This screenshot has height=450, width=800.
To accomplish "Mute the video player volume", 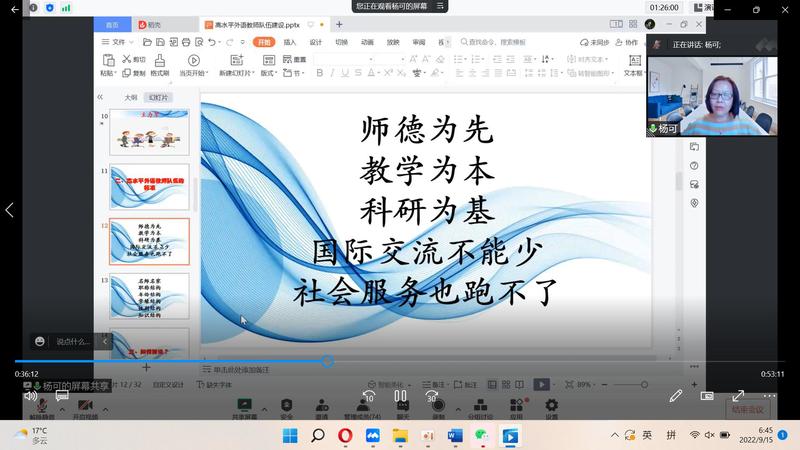I will tap(29, 397).
